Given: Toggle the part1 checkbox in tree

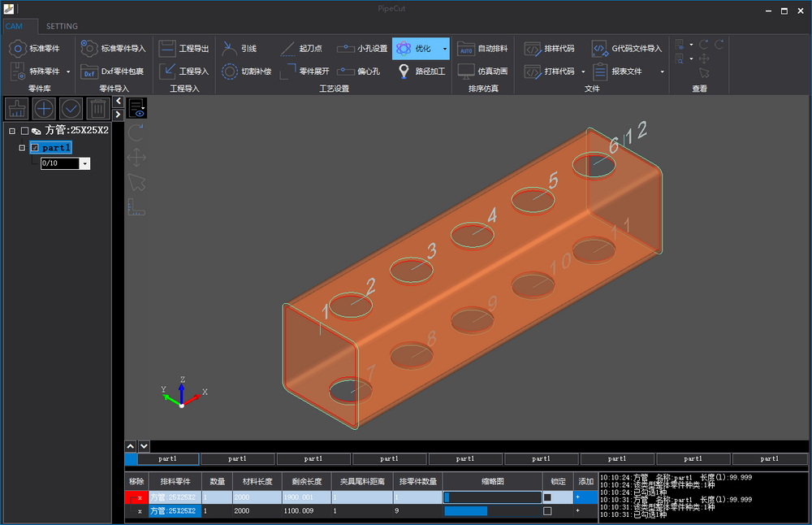Looking at the screenshot, I should click(34, 148).
